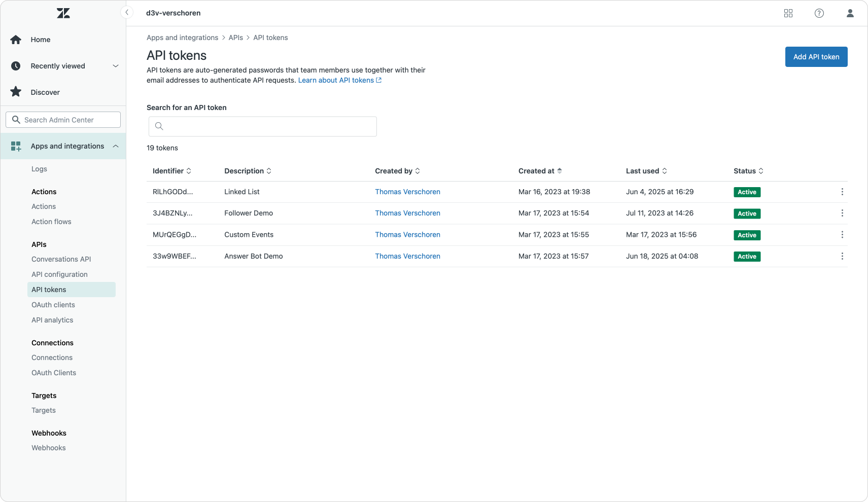The image size is (868, 502).
Task: Sort table by Identifier column
Action: point(172,171)
